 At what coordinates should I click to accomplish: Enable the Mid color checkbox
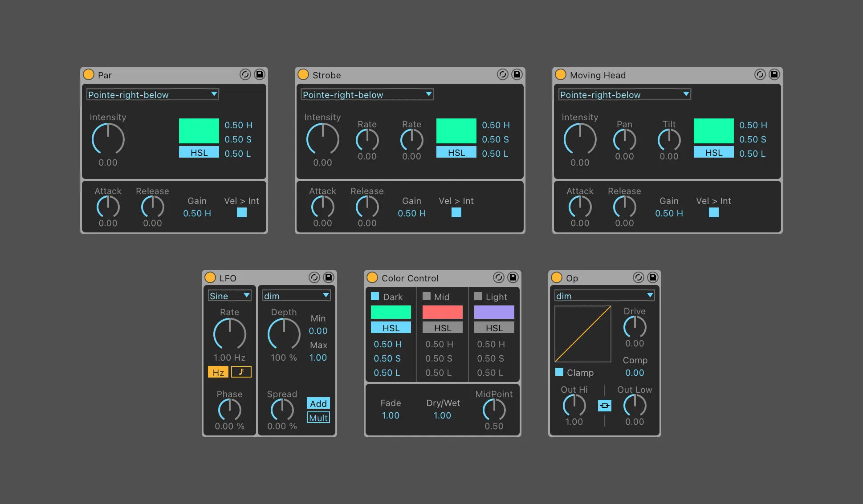(427, 296)
